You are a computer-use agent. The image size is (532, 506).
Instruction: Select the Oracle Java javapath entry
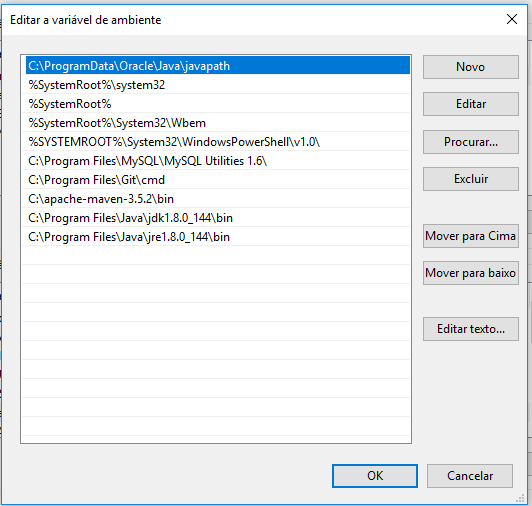tap(218, 65)
